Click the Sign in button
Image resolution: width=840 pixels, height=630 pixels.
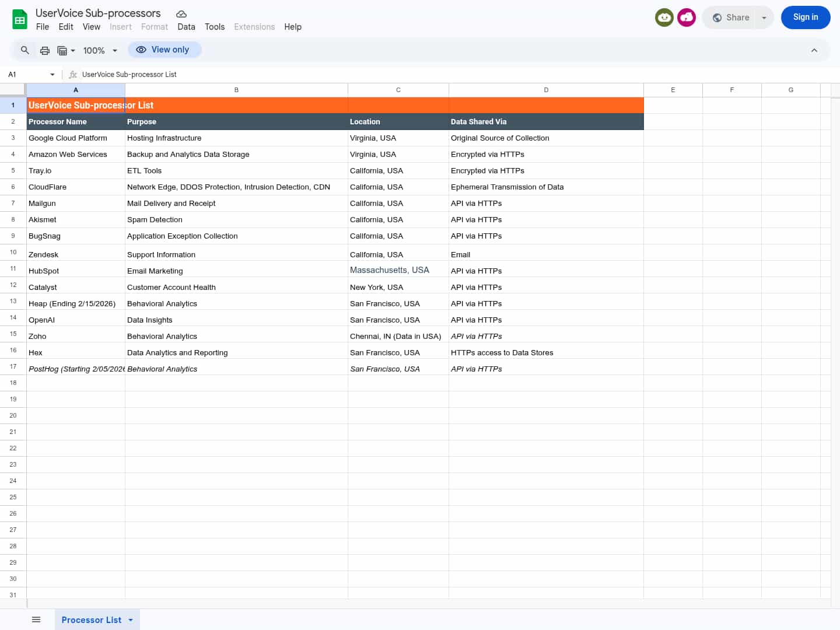point(805,17)
